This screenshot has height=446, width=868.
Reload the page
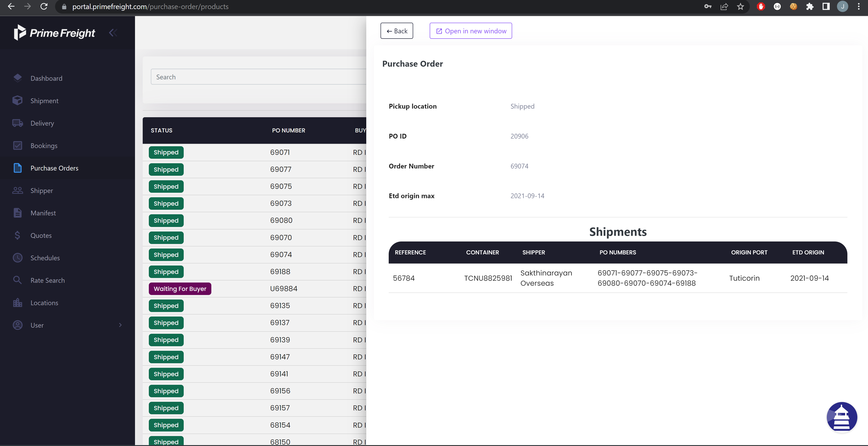coord(44,6)
